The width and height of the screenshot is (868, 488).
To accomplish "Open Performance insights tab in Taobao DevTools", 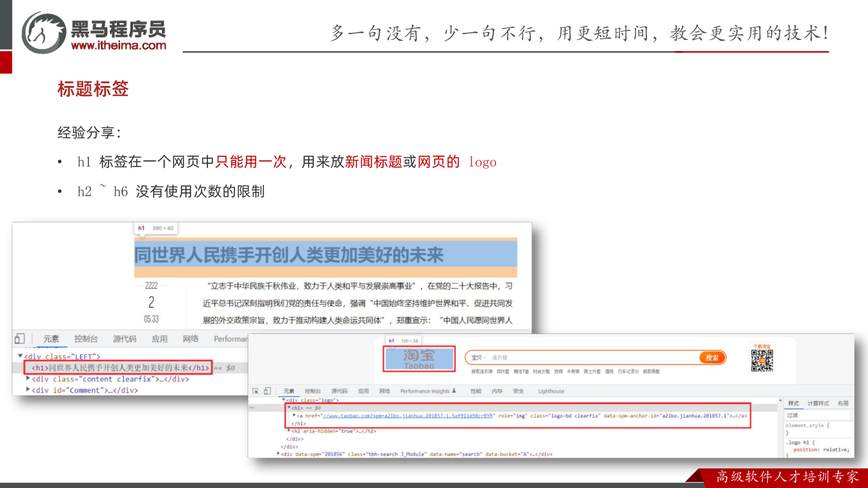I will pyautogui.click(x=428, y=391).
